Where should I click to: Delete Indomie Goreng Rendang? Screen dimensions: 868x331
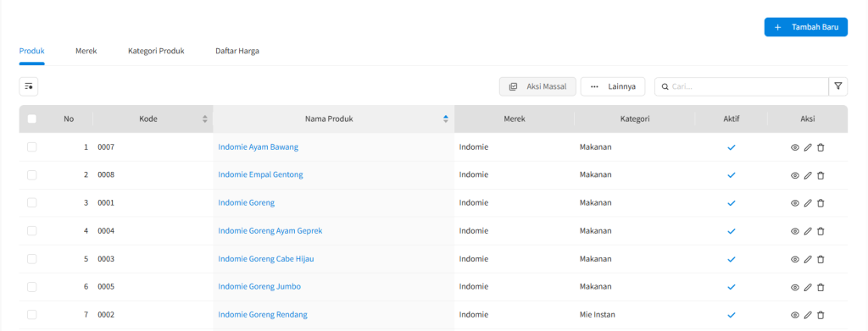coord(821,315)
